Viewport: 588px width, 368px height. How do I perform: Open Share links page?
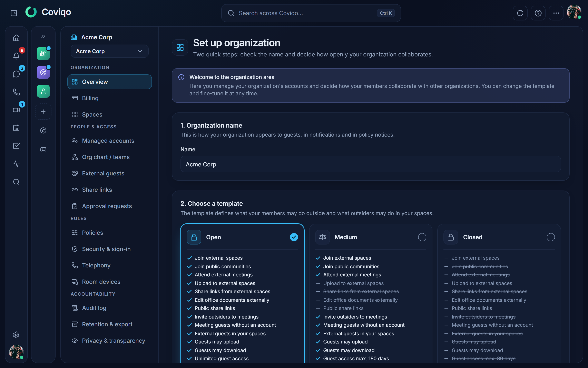pyautogui.click(x=110, y=190)
